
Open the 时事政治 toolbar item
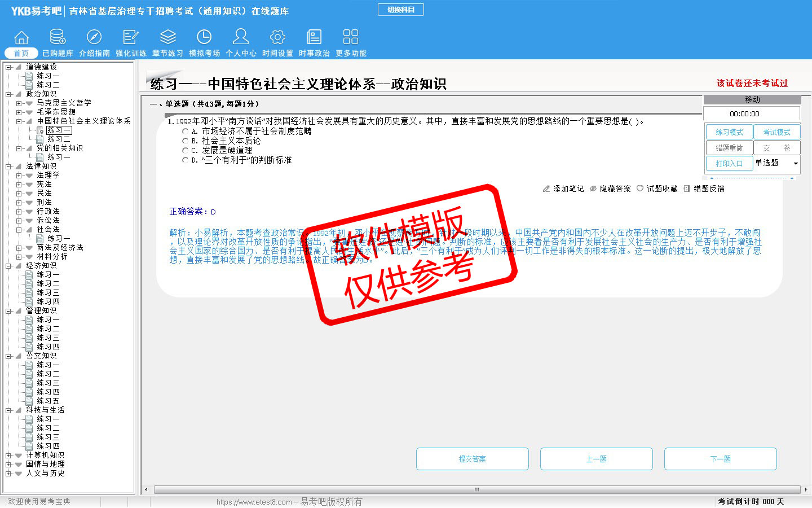[314, 43]
